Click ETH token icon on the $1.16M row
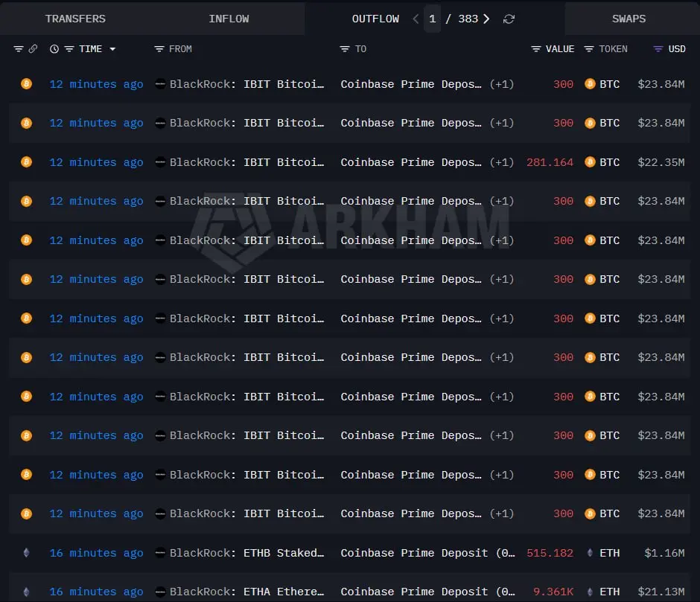Image resolution: width=700 pixels, height=602 pixels. (x=590, y=553)
